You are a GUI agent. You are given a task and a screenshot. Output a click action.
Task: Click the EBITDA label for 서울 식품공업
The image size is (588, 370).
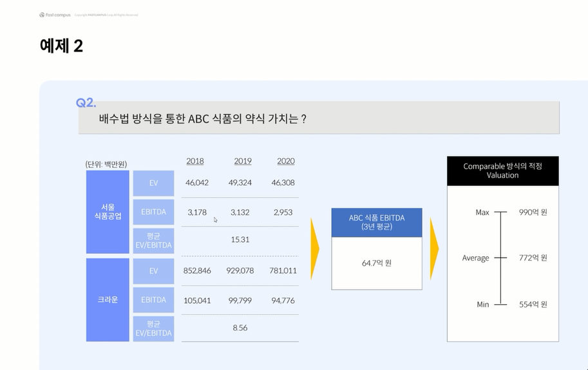pos(153,212)
